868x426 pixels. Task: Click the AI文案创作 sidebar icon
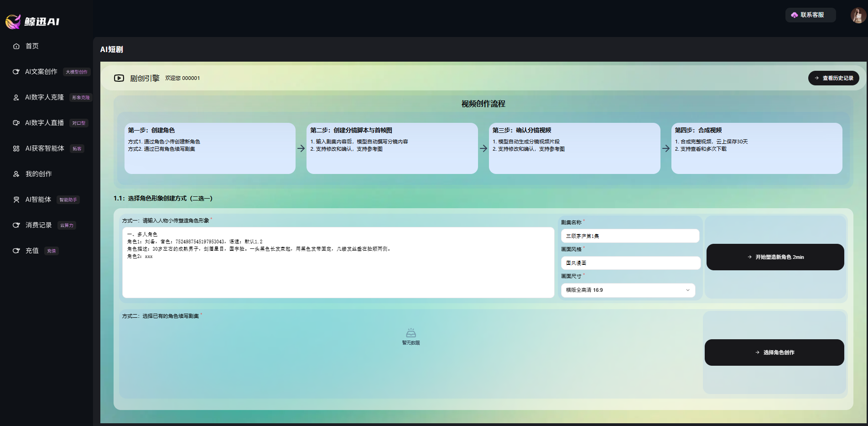[16, 72]
